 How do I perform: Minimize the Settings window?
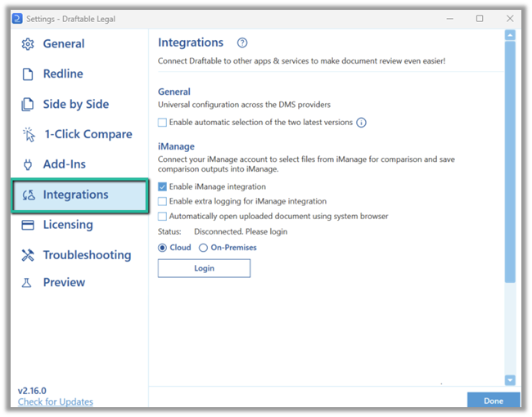pos(450,19)
